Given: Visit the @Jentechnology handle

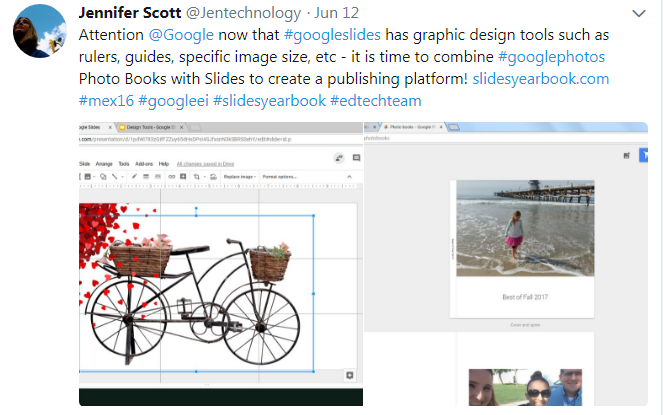Looking at the screenshot, I should [x=244, y=13].
